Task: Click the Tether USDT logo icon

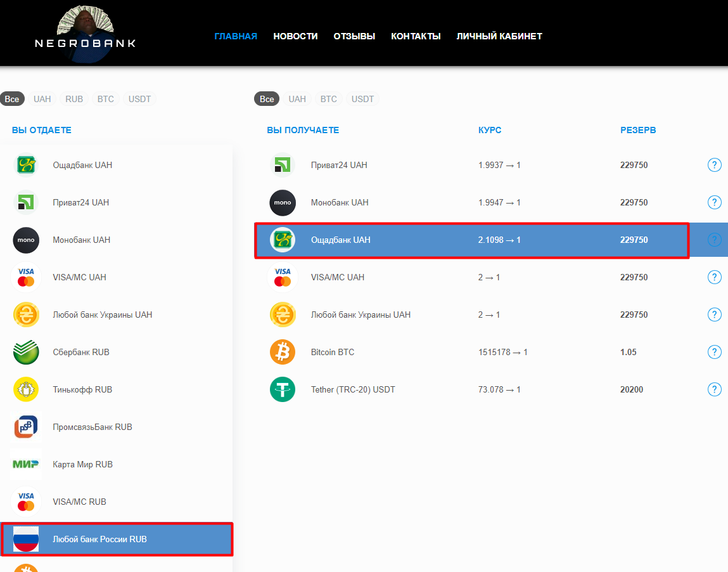Action: [x=283, y=389]
